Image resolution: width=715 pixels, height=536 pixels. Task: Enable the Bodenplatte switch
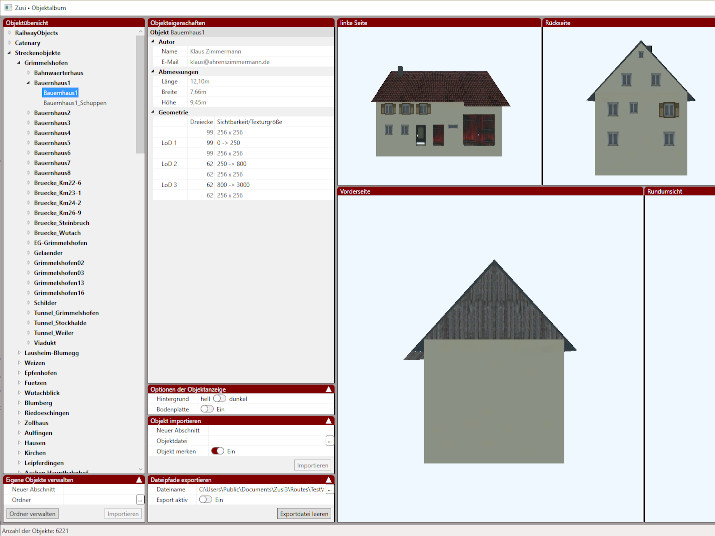(207, 408)
